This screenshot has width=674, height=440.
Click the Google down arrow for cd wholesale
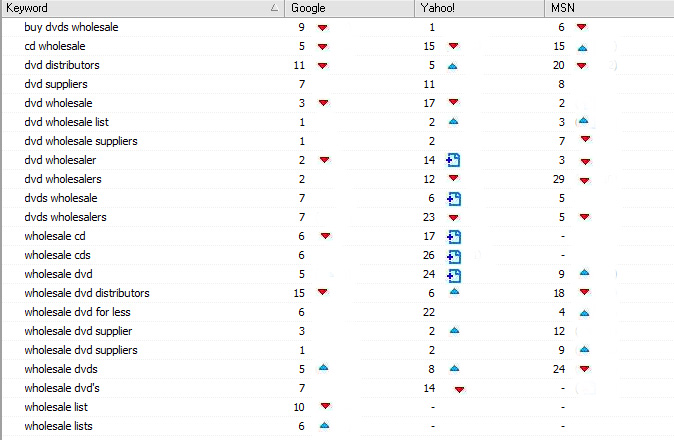coord(322,46)
